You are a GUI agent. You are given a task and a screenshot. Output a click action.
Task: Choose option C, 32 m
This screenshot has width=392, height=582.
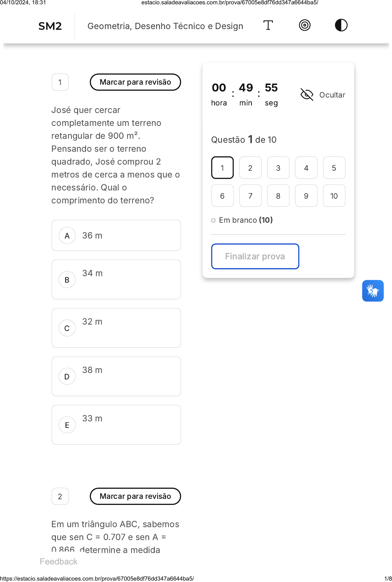tap(116, 328)
